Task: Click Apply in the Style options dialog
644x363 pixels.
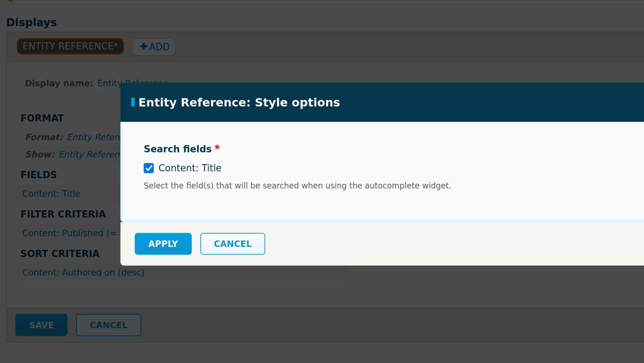Action: point(163,244)
